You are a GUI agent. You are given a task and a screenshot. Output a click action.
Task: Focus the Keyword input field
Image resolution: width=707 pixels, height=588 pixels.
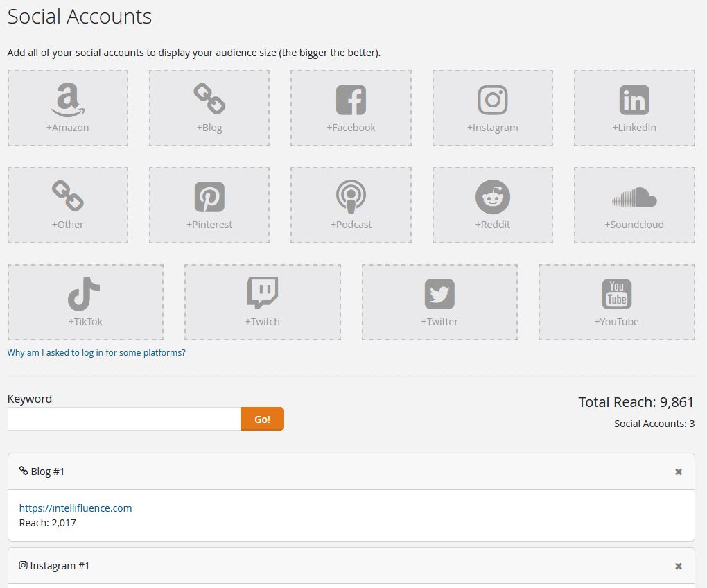point(124,419)
